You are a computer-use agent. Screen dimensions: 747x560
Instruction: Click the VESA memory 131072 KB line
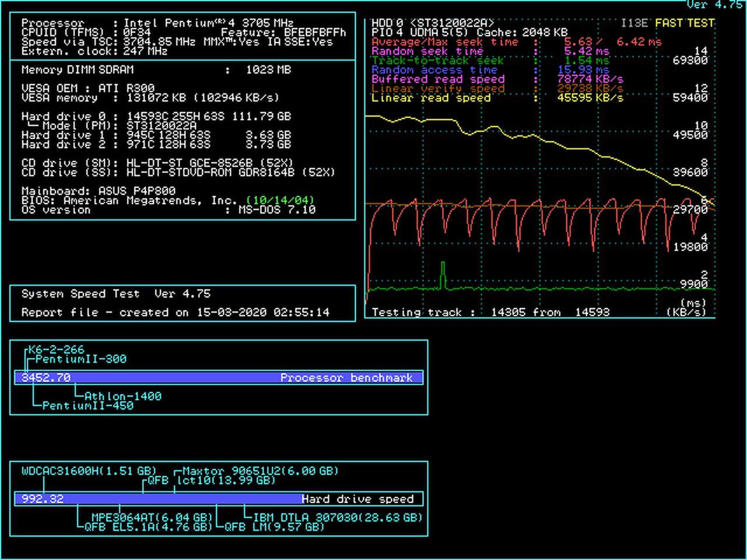(x=150, y=97)
